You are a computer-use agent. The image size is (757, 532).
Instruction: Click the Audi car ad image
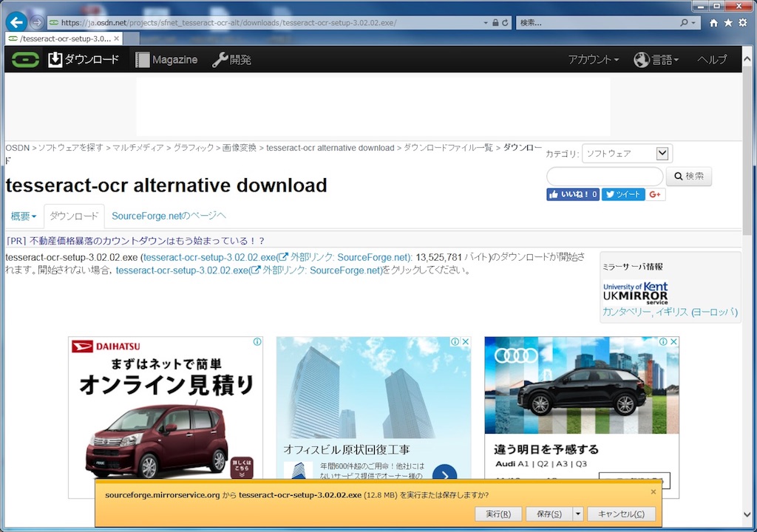[582, 385]
